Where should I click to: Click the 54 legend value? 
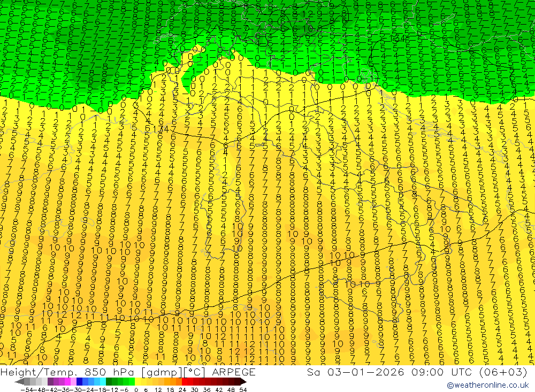[x=243, y=390]
